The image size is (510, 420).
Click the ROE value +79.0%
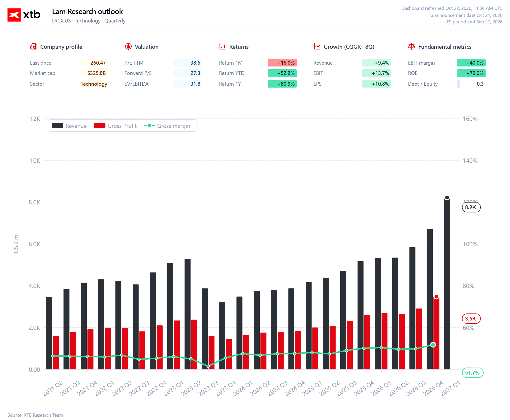click(x=471, y=73)
